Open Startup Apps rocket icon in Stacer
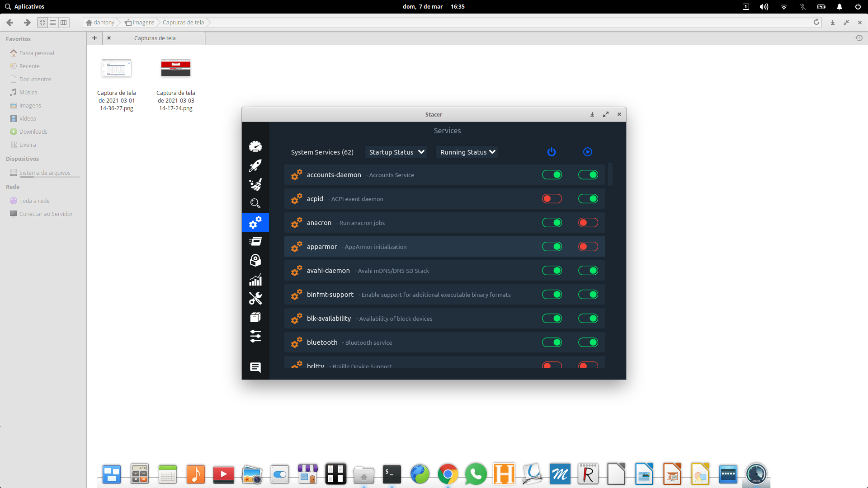The height and width of the screenshot is (488, 868). tap(255, 165)
